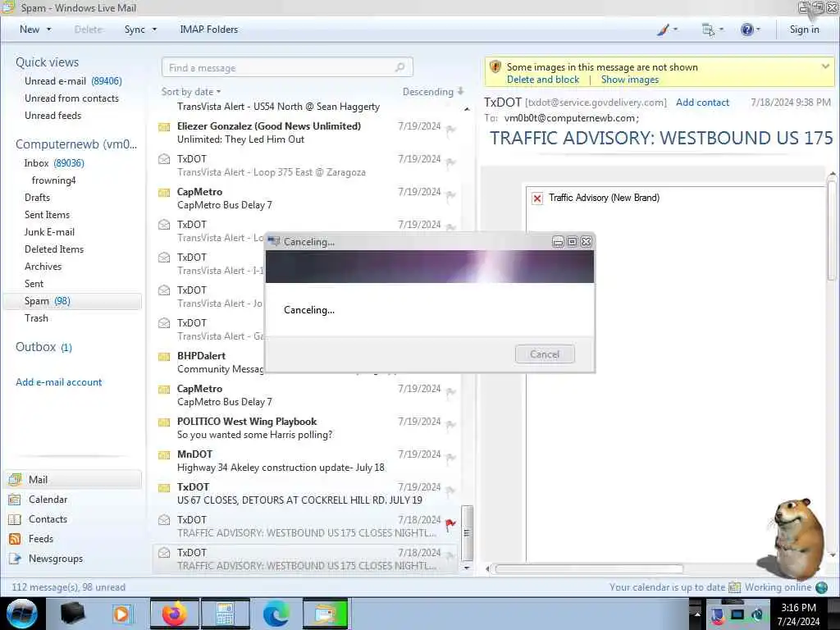
Task: Click the Find a message search field
Action: [286, 67]
